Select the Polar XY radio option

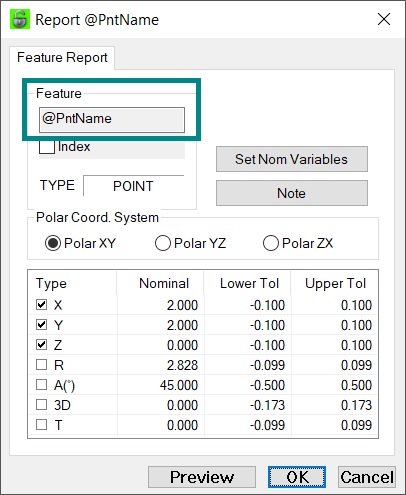pyautogui.click(x=53, y=243)
